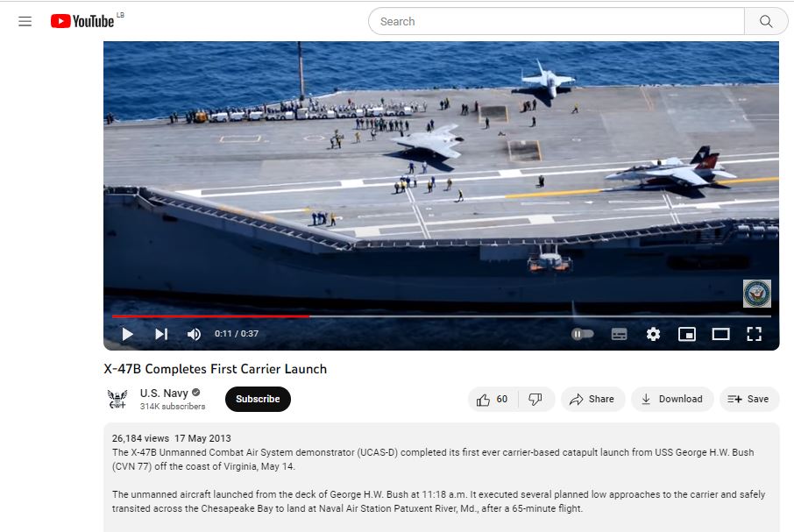794x532 pixels.
Task: Toggle subtitles/closed captions
Action: pyautogui.click(x=619, y=334)
